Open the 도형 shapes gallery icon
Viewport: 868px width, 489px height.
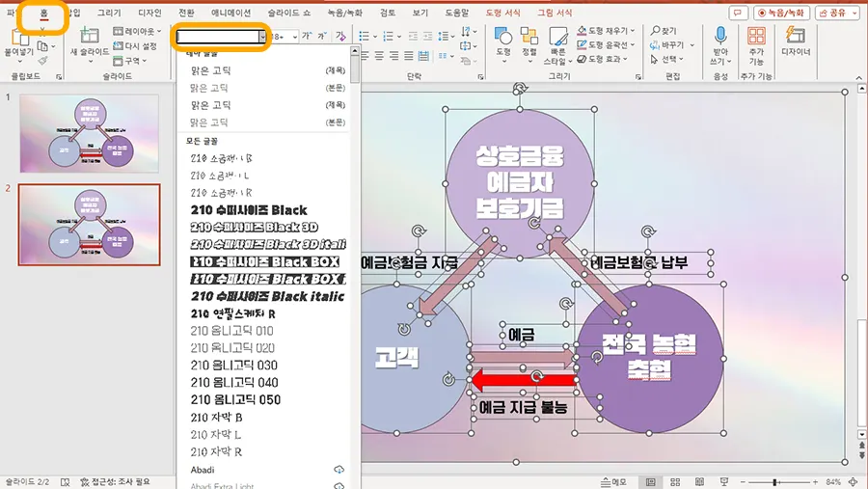pos(502,36)
